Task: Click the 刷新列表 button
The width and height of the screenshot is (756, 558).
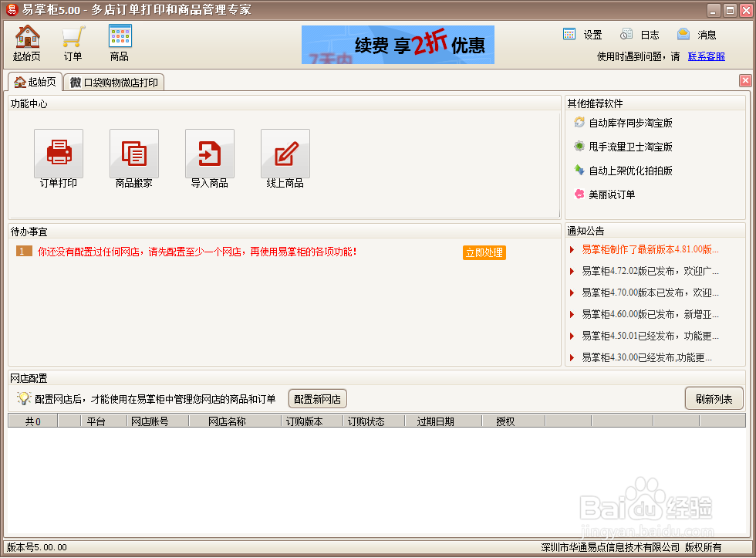Action: click(x=714, y=399)
